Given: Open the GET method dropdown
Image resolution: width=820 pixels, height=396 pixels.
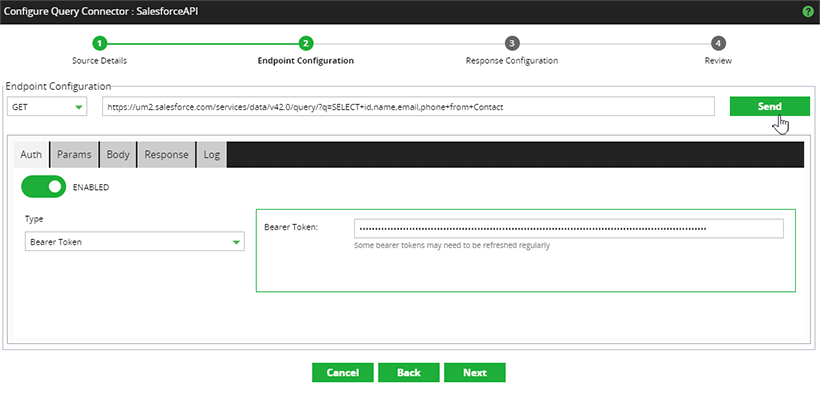Looking at the screenshot, I should [x=47, y=107].
